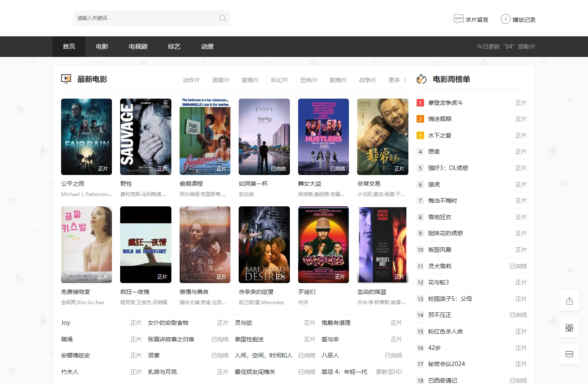This screenshot has height=385, width=588.
Task: Open the 公平之雨 movie poster
Action: click(x=86, y=137)
